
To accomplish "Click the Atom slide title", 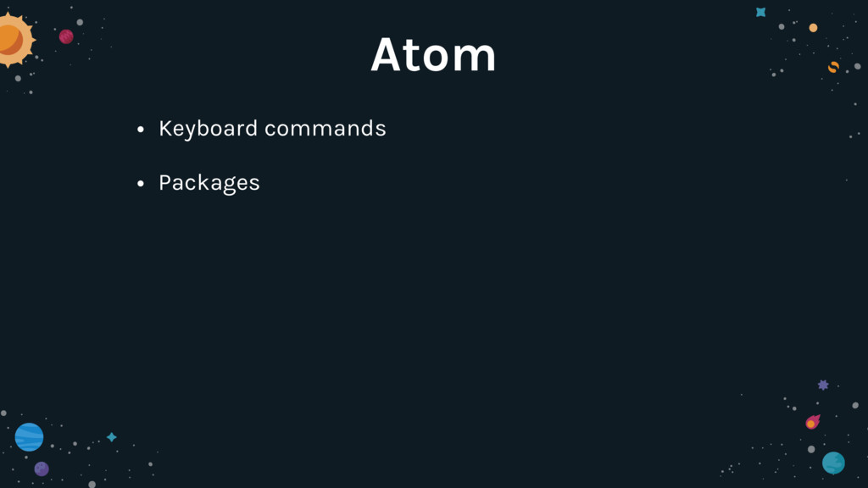I will pyautogui.click(x=433, y=54).
